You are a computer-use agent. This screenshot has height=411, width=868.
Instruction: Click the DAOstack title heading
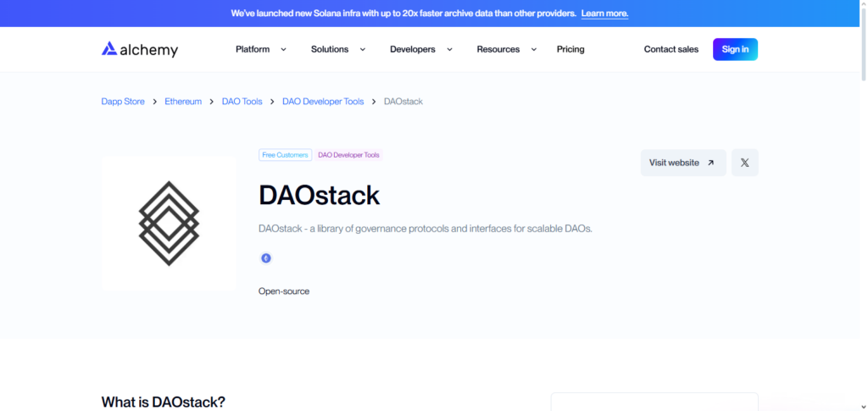320,195
